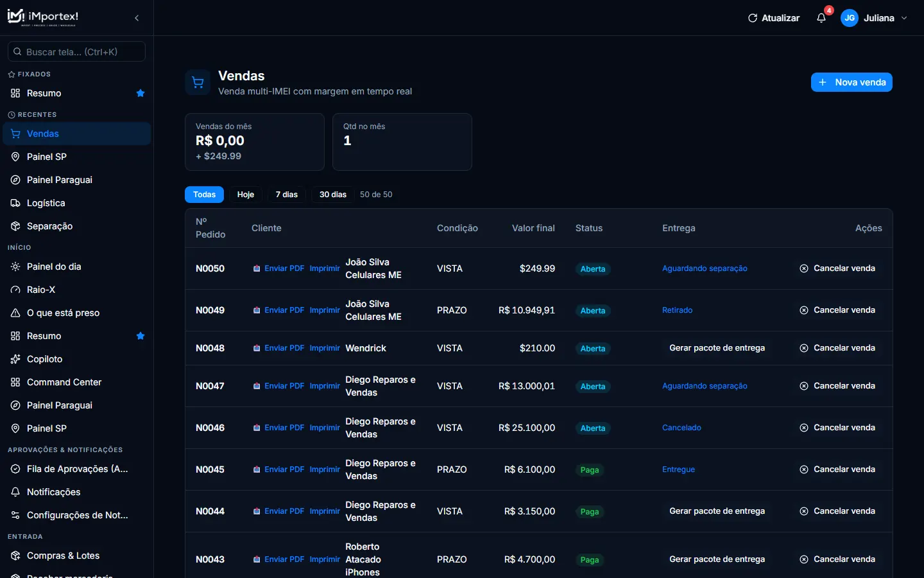Click the O que está preso warning icon
The image size is (924, 578).
point(15,313)
